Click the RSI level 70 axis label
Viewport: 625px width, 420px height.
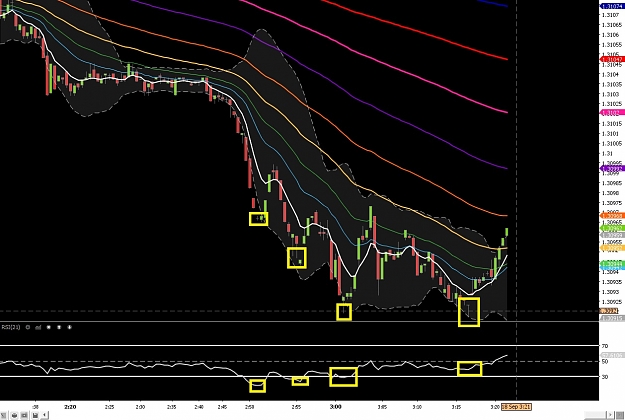605,346
